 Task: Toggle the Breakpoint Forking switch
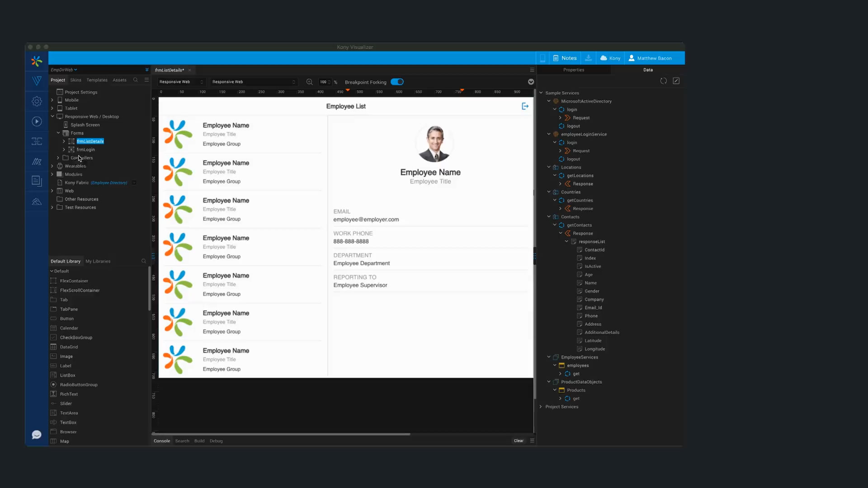click(397, 82)
